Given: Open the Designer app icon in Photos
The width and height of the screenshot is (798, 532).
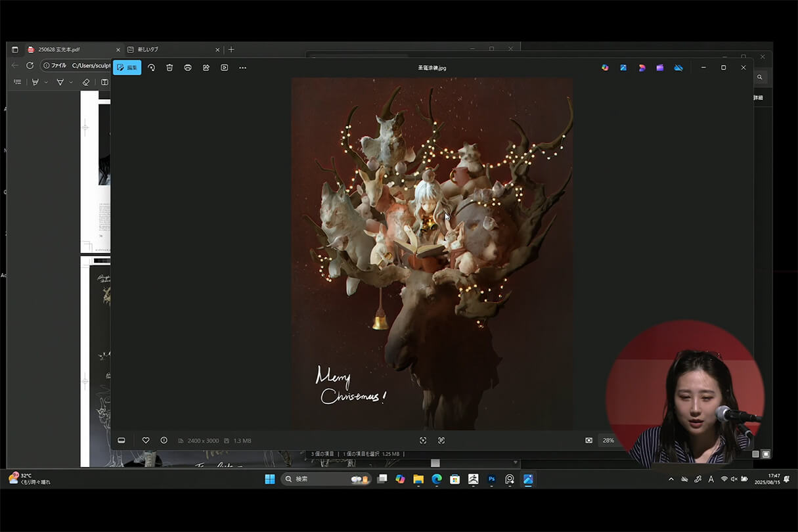Looking at the screenshot, I should tap(642, 68).
